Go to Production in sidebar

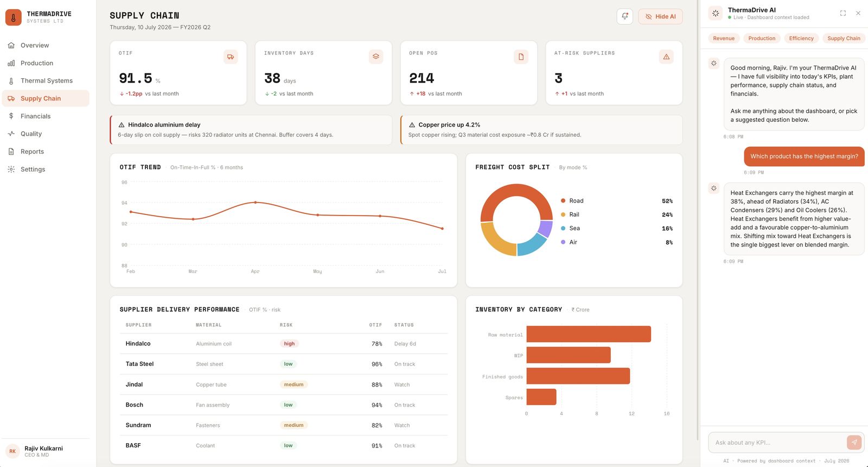[x=46, y=63]
